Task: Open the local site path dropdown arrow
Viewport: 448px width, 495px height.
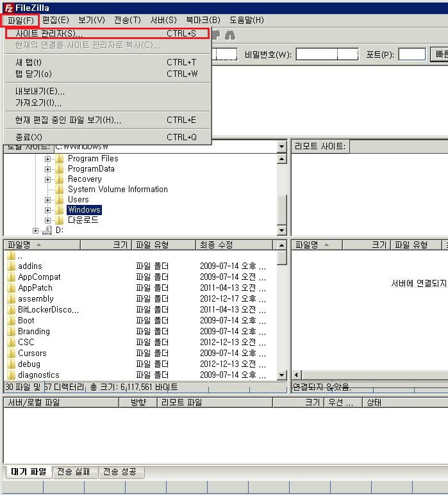Action: tap(281, 147)
